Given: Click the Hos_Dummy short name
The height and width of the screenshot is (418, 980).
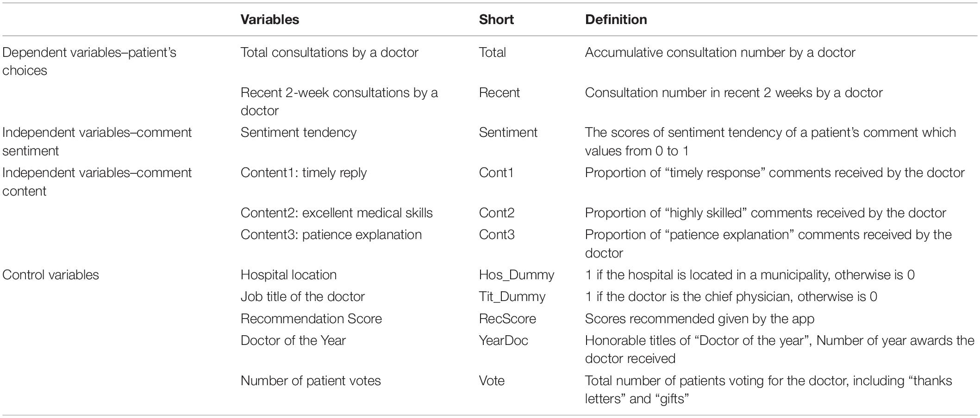Looking at the screenshot, I should tap(516, 275).
